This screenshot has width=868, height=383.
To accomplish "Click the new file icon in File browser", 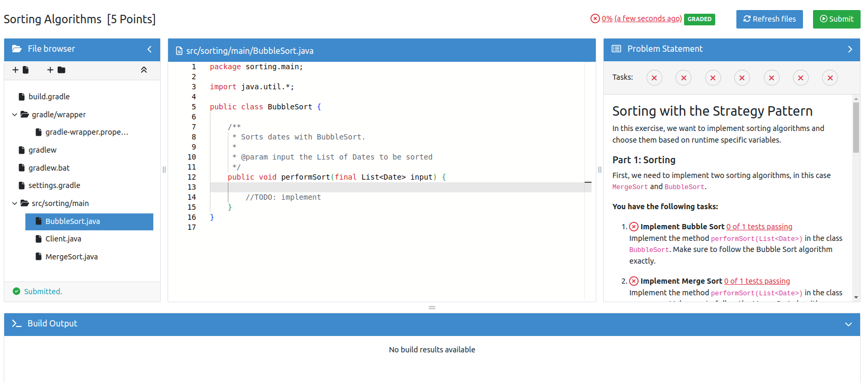I will tap(21, 70).
